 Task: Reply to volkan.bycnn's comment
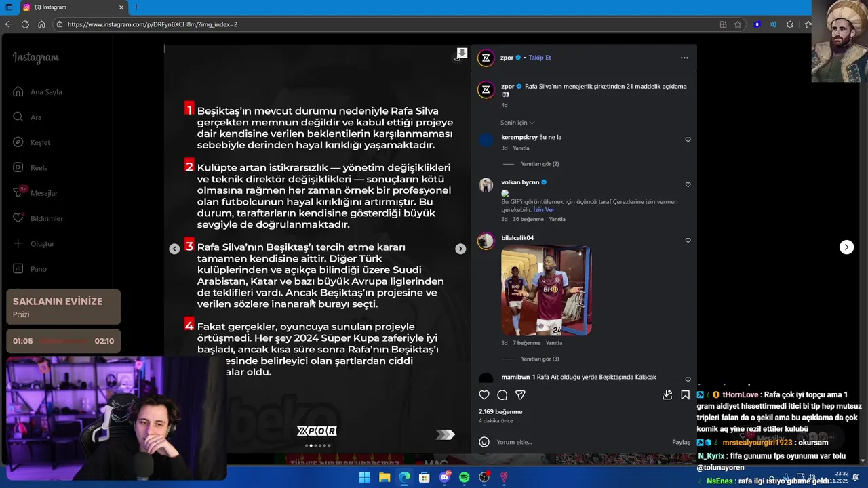click(x=557, y=219)
